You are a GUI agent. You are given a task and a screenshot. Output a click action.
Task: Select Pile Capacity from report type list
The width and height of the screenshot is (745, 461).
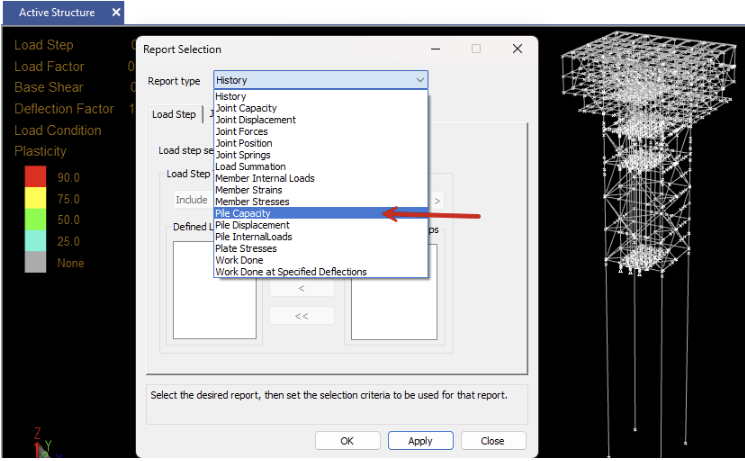pos(321,213)
